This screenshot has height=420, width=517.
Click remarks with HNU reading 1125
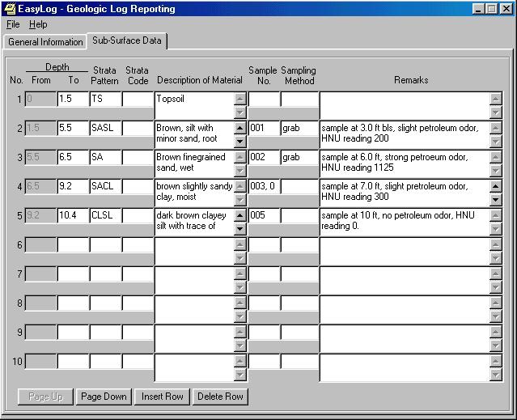pyautogui.click(x=405, y=163)
